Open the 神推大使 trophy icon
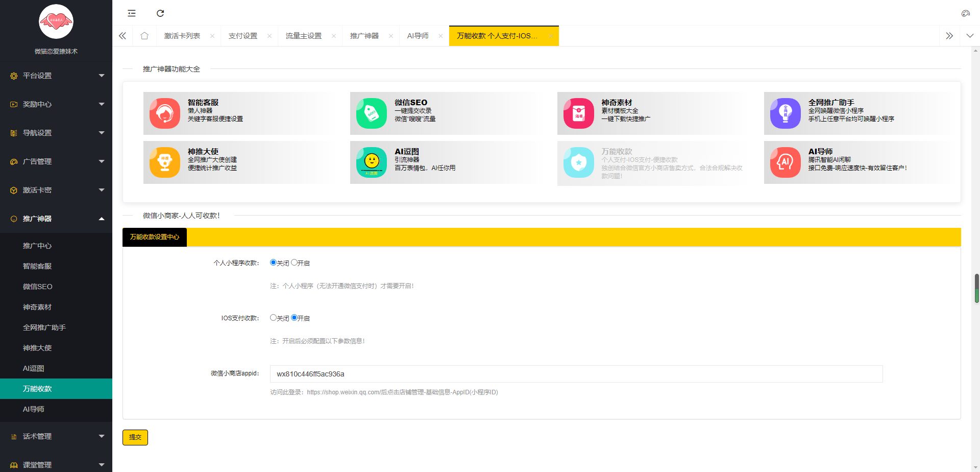This screenshot has height=472, width=980. point(165,162)
